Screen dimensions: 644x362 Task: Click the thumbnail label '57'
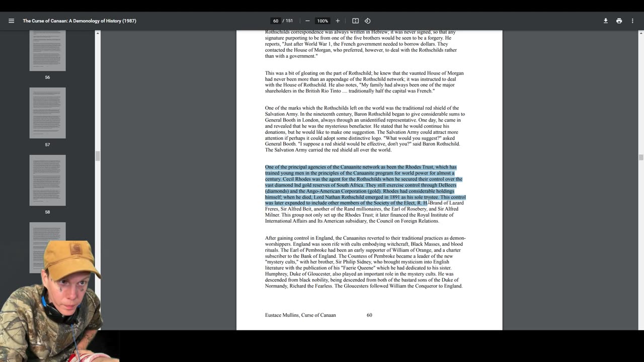click(47, 145)
